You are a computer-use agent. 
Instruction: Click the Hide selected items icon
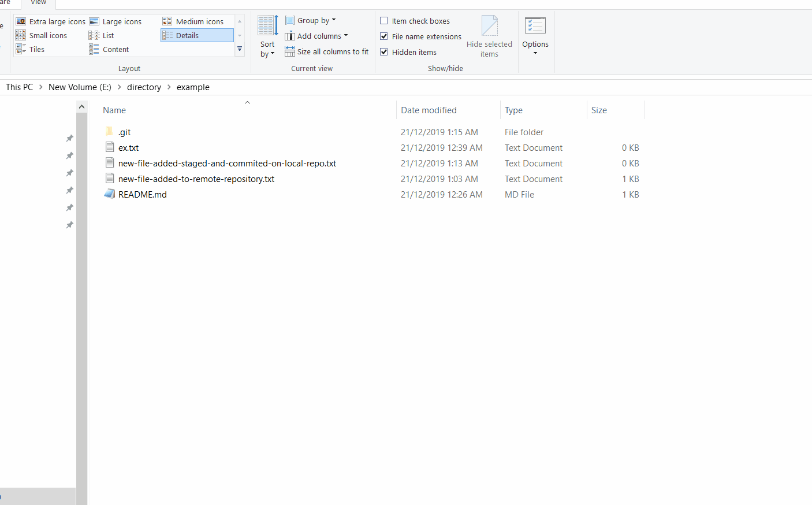pyautogui.click(x=489, y=27)
